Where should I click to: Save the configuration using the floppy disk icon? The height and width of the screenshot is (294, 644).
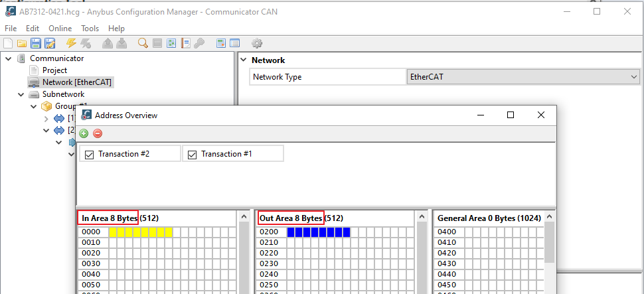pyautogui.click(x=35, y=43)
